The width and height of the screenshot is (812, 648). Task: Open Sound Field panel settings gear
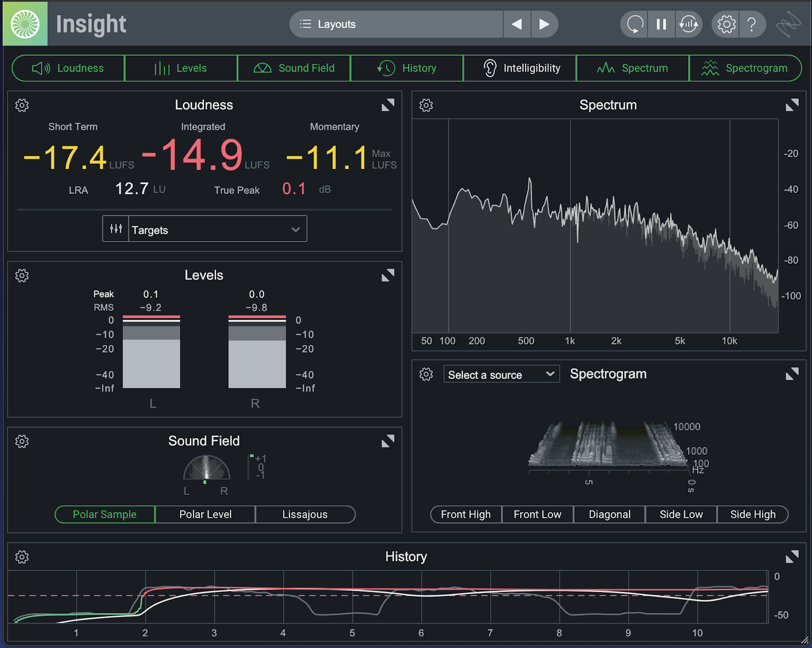22,441
